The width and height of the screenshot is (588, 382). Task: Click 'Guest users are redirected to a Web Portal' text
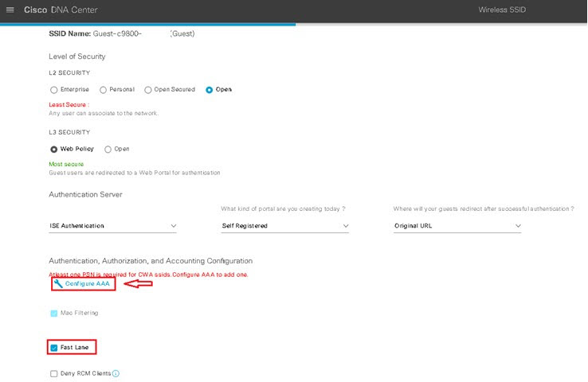tap(135, 173)
